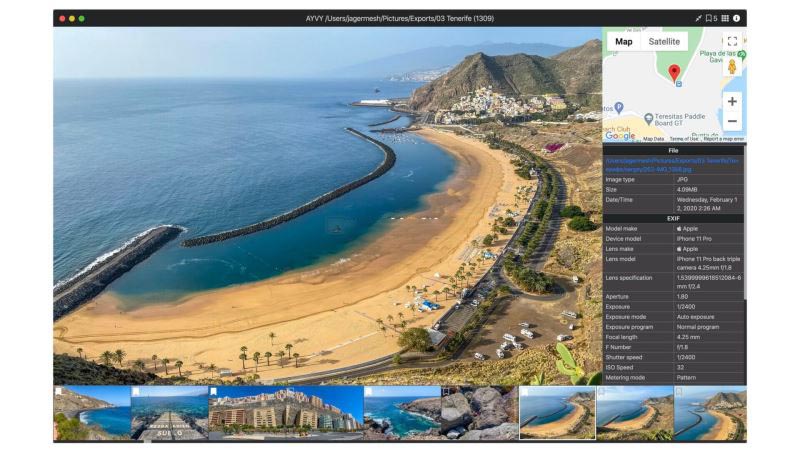
Task: Click the 4.09MB size value
Action: pos(687,190)
